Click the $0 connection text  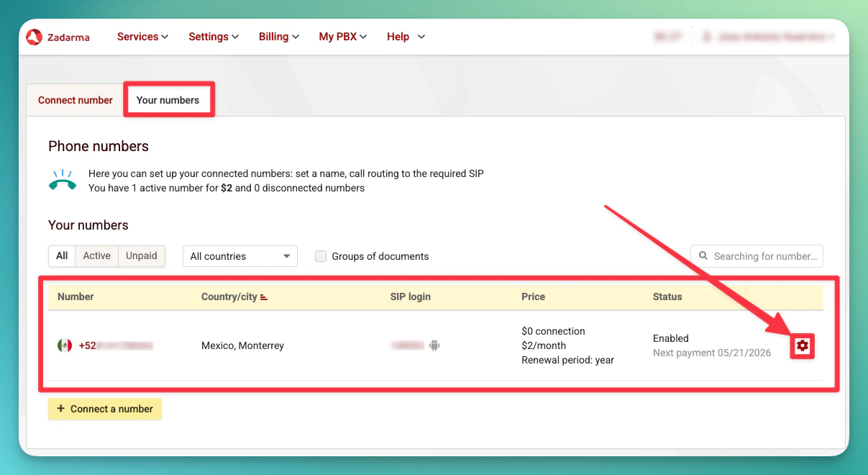[x=553, y=331]
